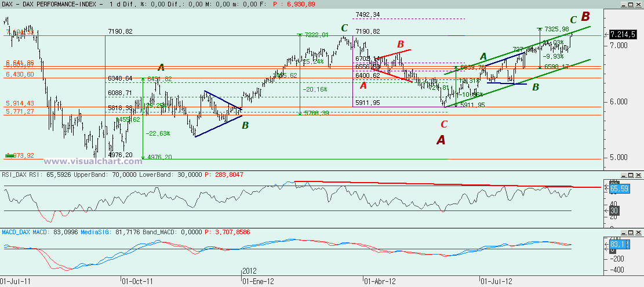644x287 pixels.
Task: Close the RSI indicator pane
Action: click(639, 175)
